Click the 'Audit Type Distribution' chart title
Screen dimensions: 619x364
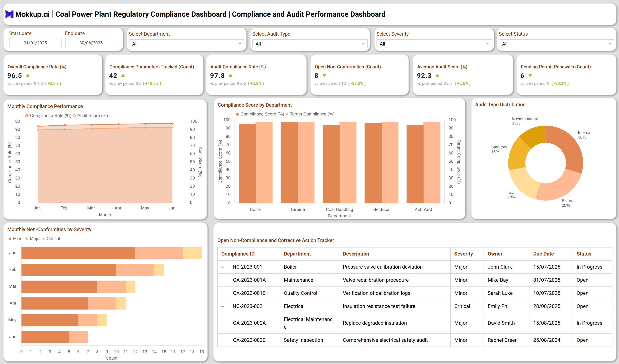click(500, 105)
